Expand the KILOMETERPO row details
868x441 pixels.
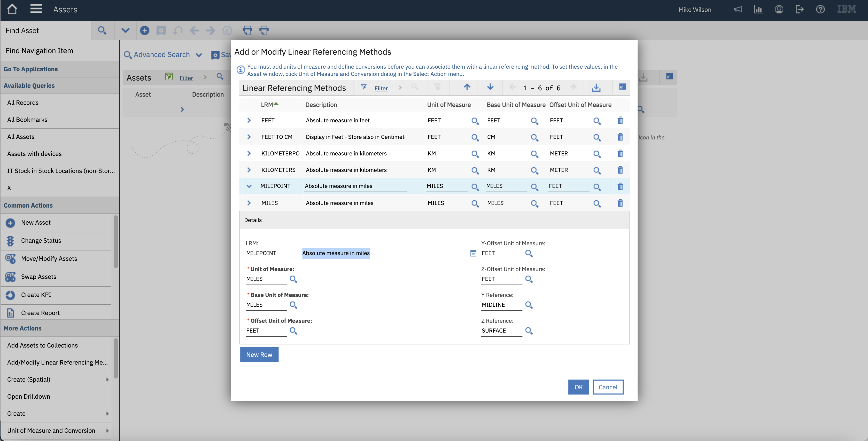[x=249, y=154]
